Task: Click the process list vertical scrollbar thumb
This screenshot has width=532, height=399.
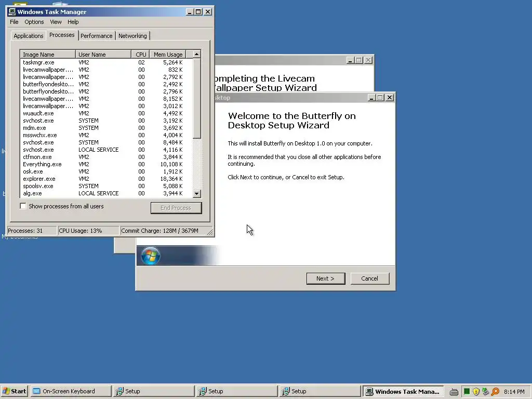Action: [196, 98]
